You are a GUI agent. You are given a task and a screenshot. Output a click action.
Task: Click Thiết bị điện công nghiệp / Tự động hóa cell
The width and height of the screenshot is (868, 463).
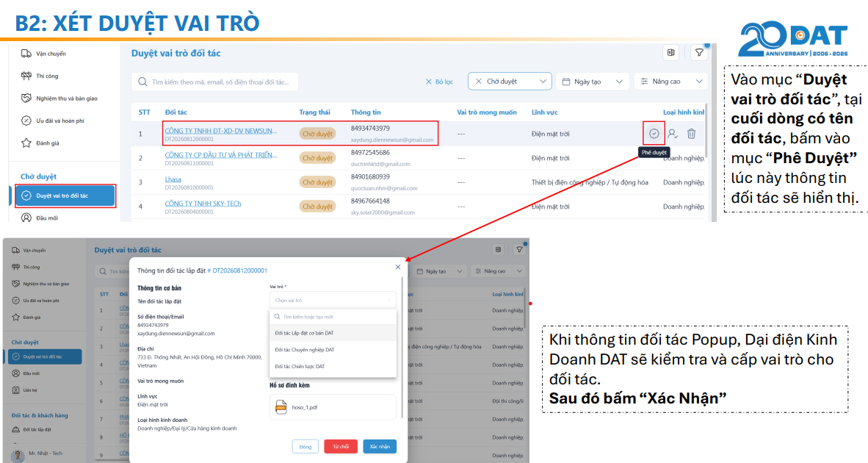coord(590,182)
